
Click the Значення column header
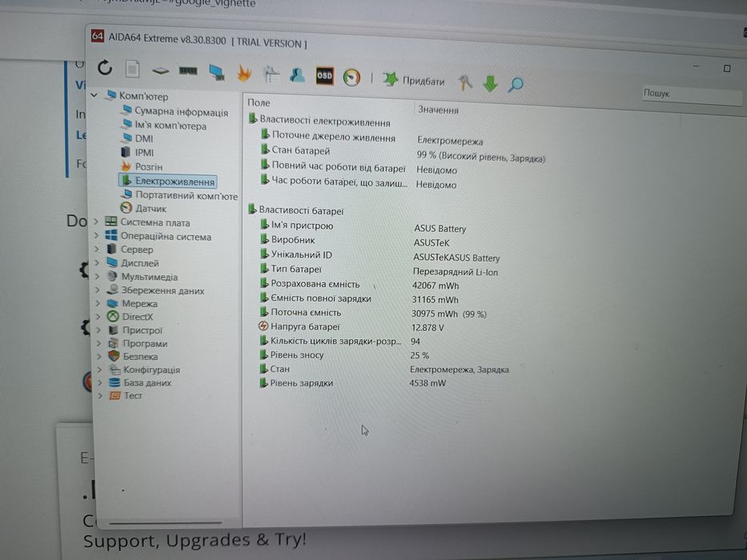tap(438, 110)
